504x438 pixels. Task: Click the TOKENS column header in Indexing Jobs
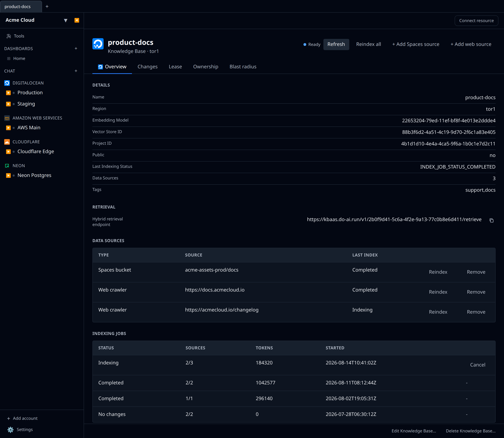[264, 348]
